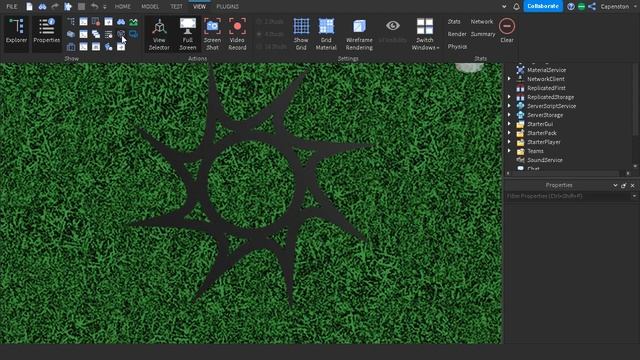The image size is (640, 360).
Task: Toggle Wireframe Rendering
Action: pos(359,34)
